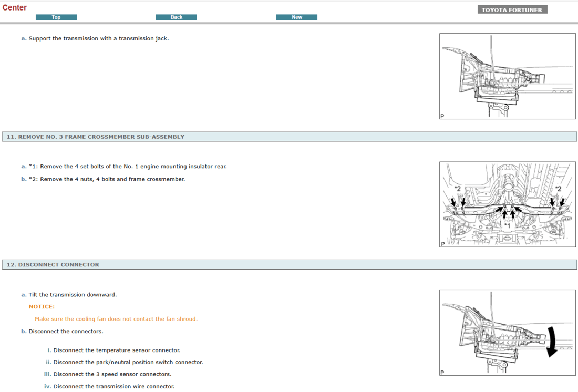Open the frame crossmember bolts diagram
Viewport: 578px width, 392px height.
(x=507, y=204)
